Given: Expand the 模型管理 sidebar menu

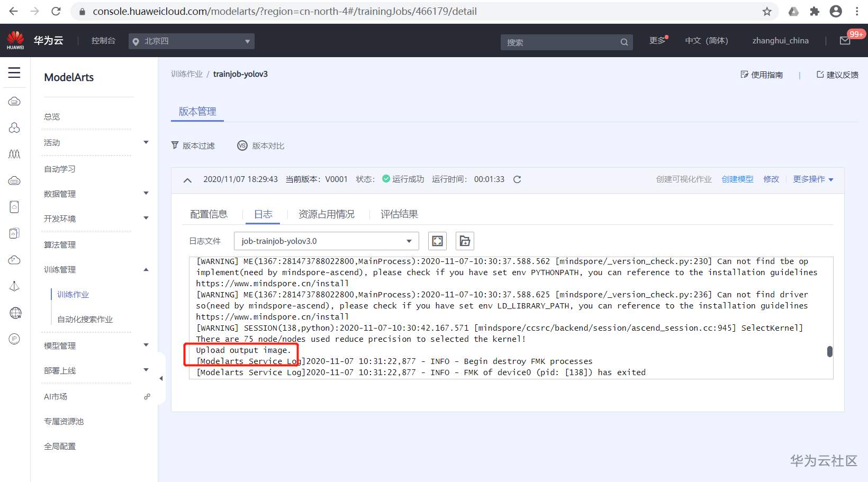Looking at the screenshot, I should coord(146,345).
